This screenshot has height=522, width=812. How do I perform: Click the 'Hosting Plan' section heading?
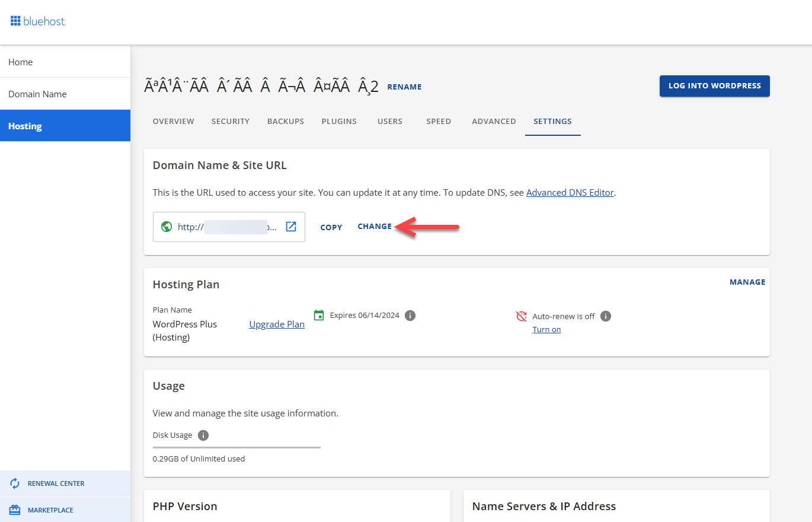click(x=186, y=284)
